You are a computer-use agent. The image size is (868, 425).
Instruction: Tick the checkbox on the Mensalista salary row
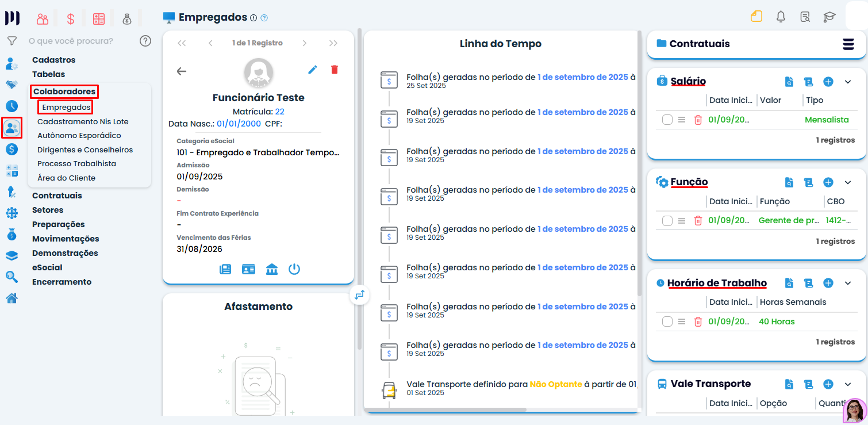click(x=667, y=120)
